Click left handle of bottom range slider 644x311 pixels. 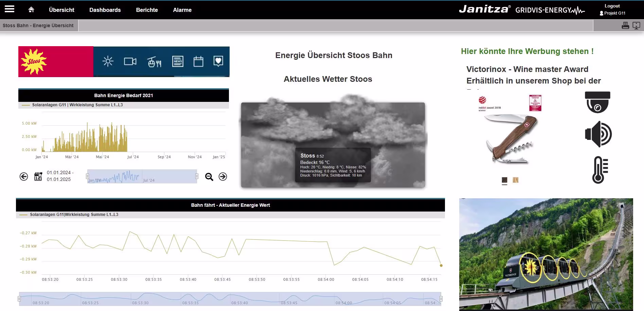[x=19, y=299]
